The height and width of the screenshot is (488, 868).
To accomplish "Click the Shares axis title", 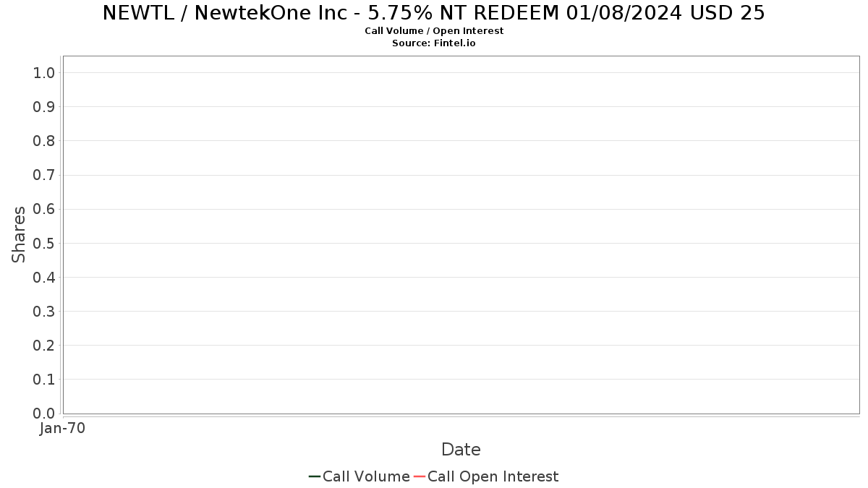I will pos(19,234).
